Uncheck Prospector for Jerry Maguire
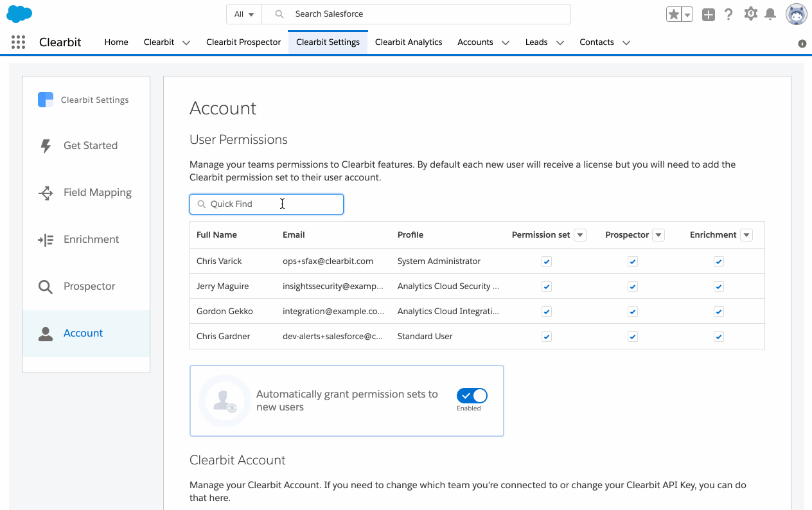Screen dimensions: 812x510 633,286
